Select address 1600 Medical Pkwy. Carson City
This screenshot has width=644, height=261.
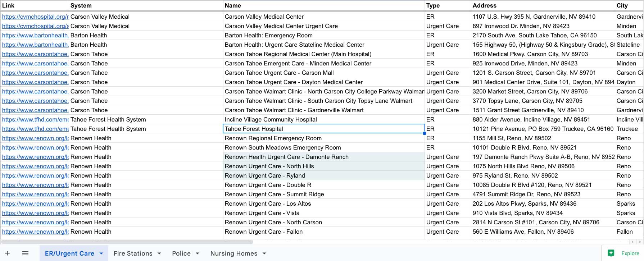point(543,54)
